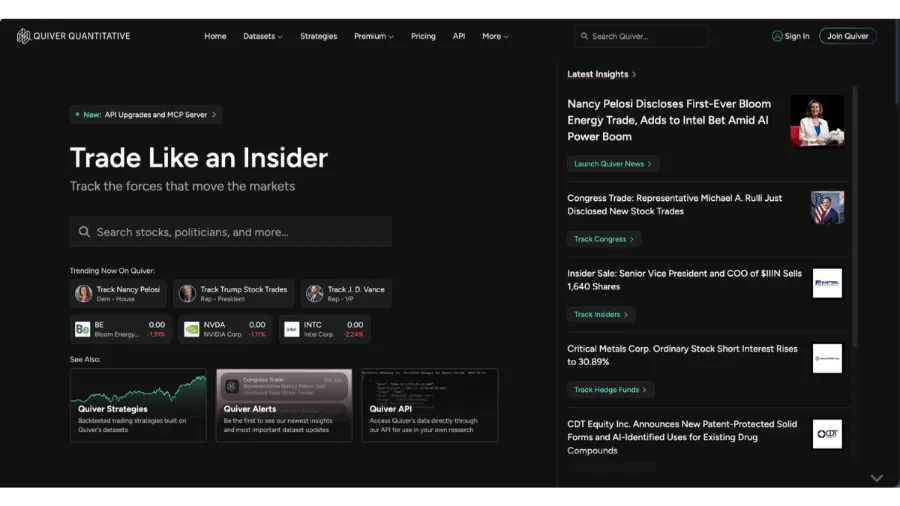The height and width of the screenshot is (506, 900).
Task: Click Track J. D. Vance card
Action: 346,294
